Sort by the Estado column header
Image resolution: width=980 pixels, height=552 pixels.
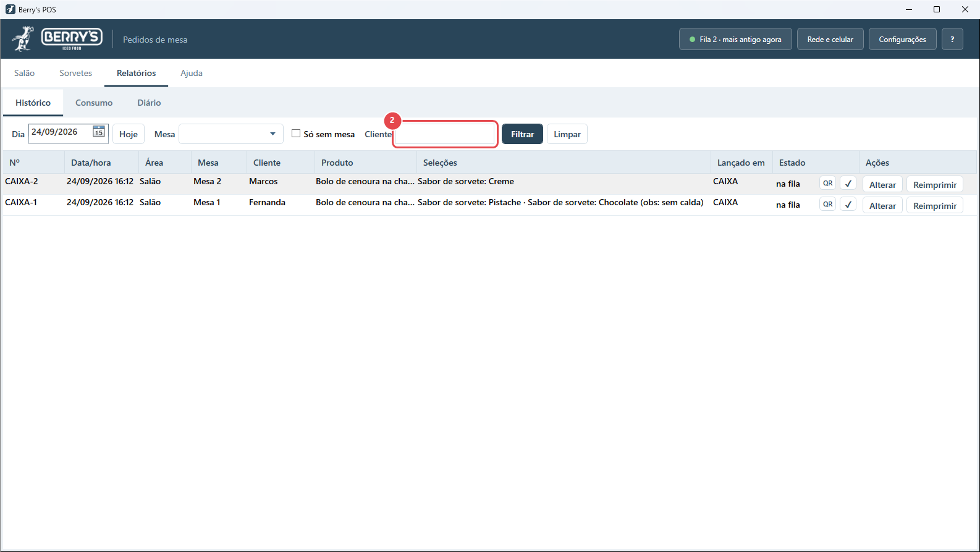pos(816,163)
